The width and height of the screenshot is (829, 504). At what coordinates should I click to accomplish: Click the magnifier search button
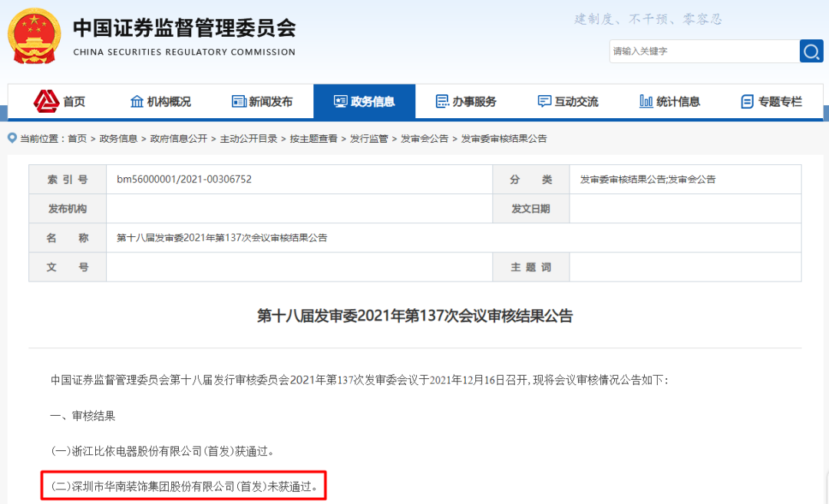click(x=811, y=51)
